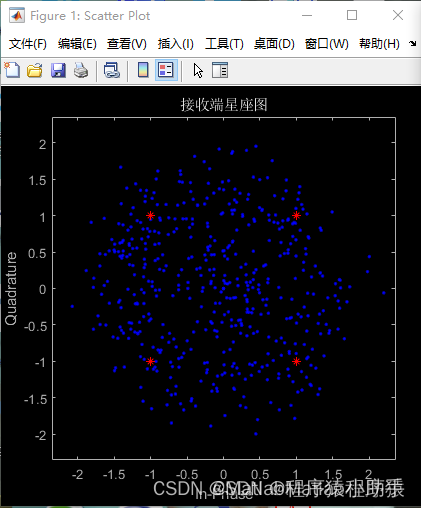Open the 文件(F) menu

point(28,44)
